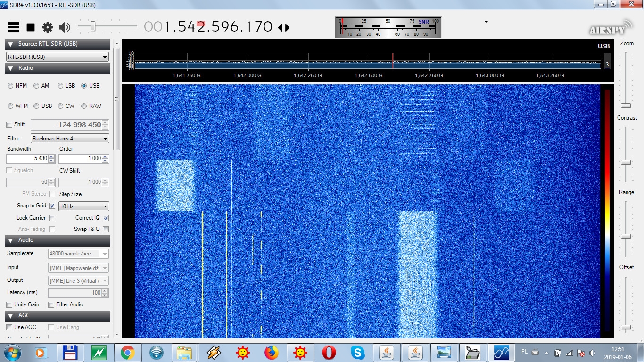Select USB mode radio button

coord(84,86)
